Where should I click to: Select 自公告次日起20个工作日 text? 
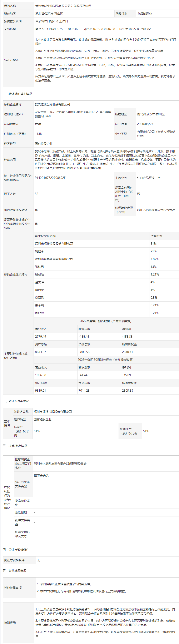click(x=51, y=21)
